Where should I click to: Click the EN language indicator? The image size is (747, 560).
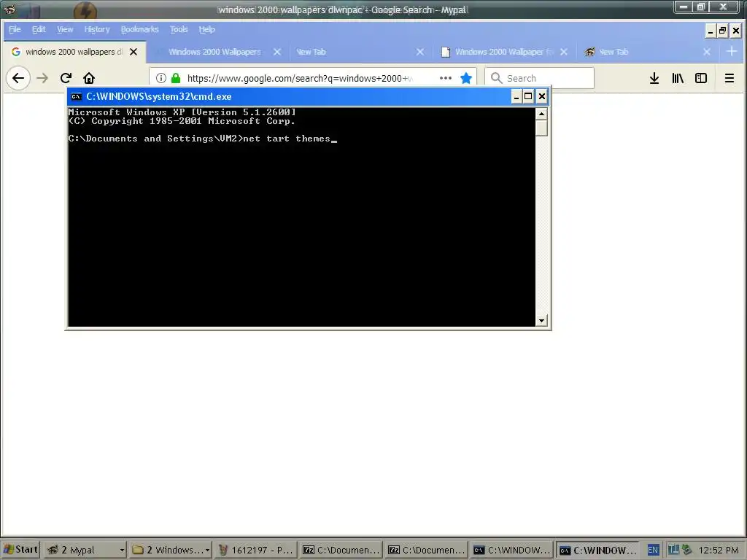[653, 550]
